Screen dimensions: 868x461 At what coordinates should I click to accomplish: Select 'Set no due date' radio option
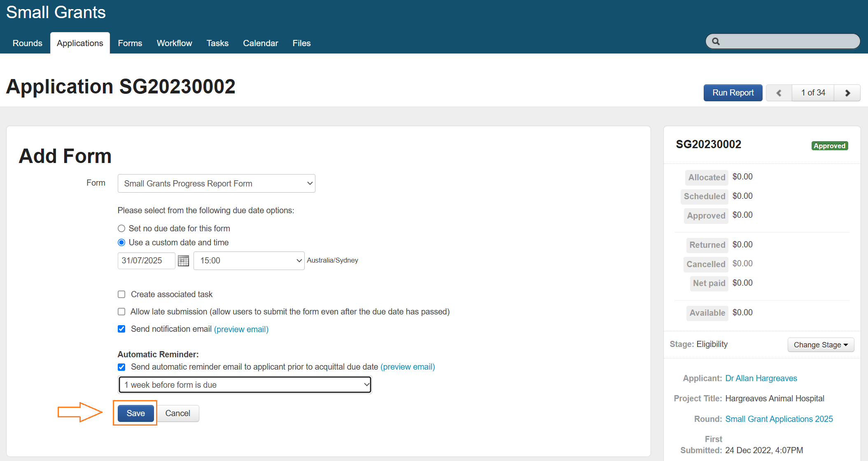(x=121, y=228)
